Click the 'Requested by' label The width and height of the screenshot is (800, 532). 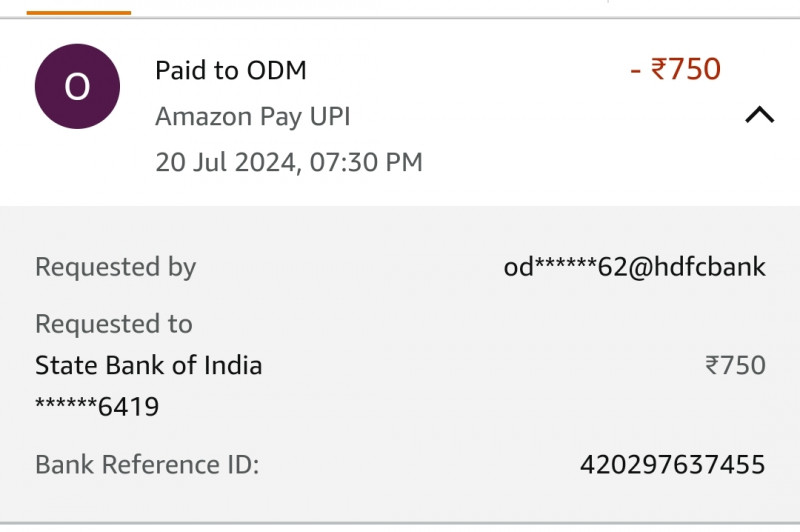(x=115, y=267)
